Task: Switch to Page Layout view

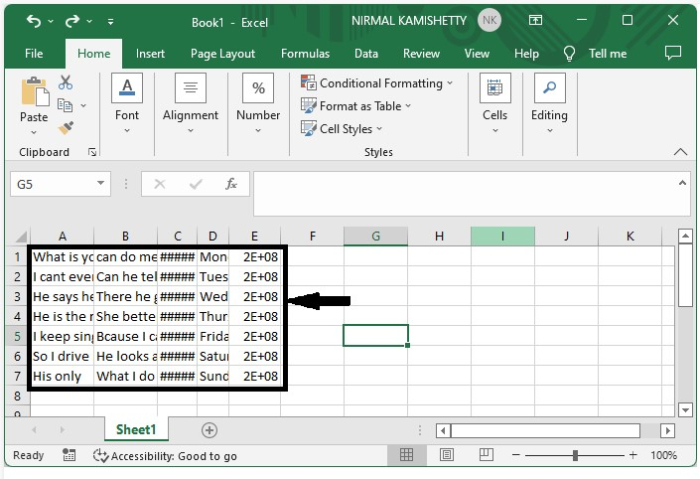Action: 446,455
